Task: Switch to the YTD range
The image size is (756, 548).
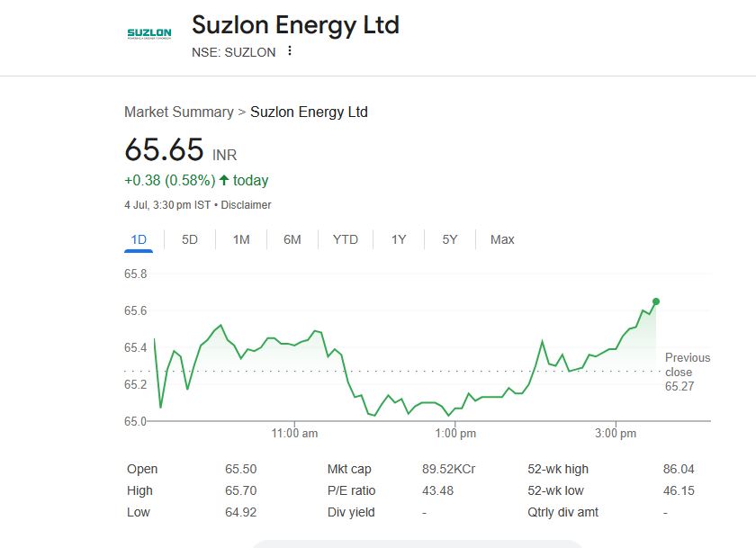Action: click(346, 239)
